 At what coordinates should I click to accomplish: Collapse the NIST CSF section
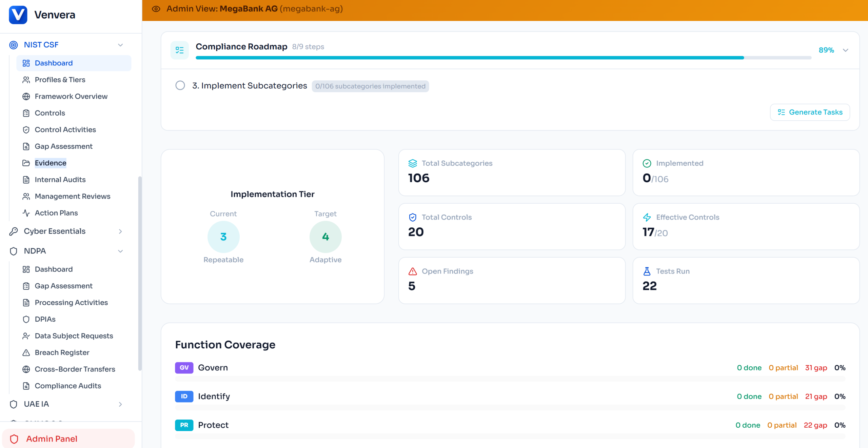click(120, 45)
